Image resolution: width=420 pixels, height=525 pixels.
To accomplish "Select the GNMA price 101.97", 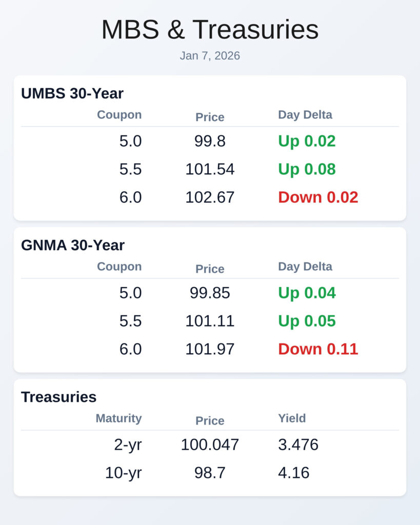I will (x=210, y=349).
